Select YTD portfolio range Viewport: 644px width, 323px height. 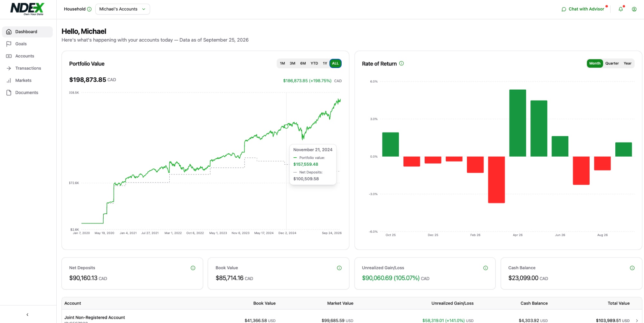[314, 64]
